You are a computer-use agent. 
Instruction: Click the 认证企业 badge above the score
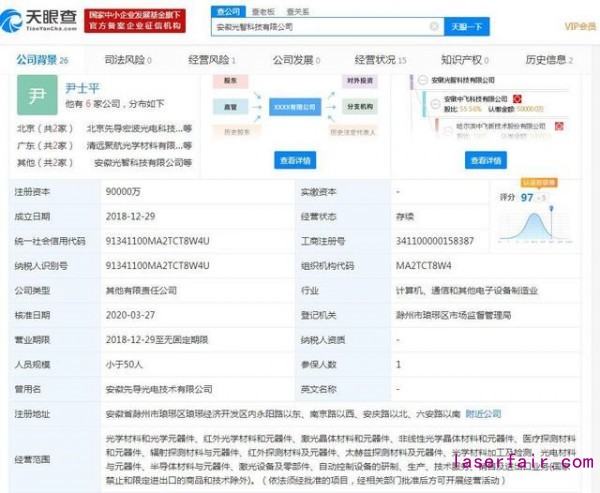538,183
